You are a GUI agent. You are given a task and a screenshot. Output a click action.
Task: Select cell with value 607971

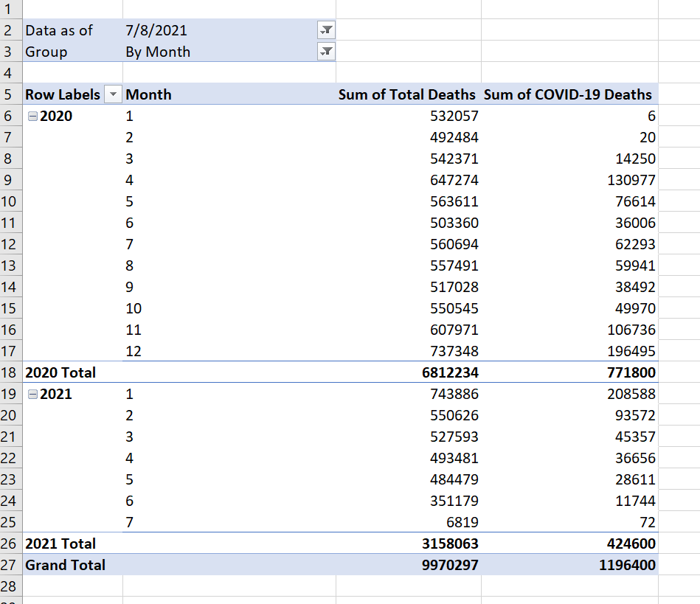[x=409, y=330]
